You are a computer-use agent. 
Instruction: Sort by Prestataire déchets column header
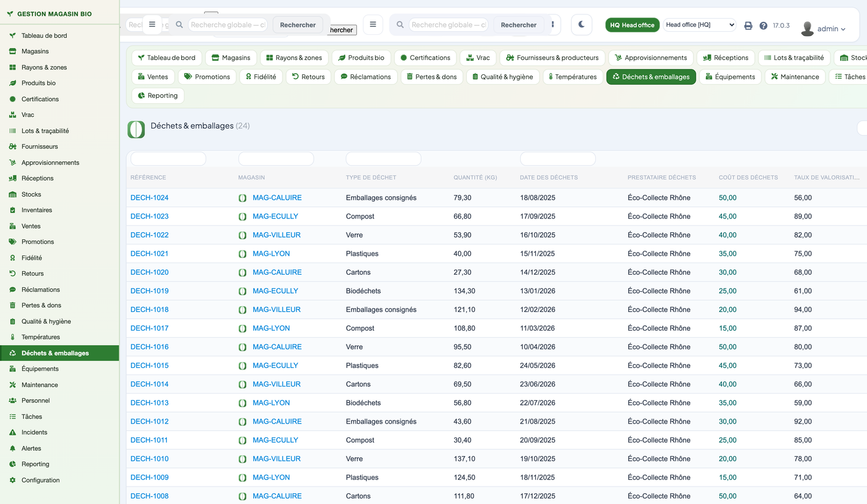tap(662, 178)
